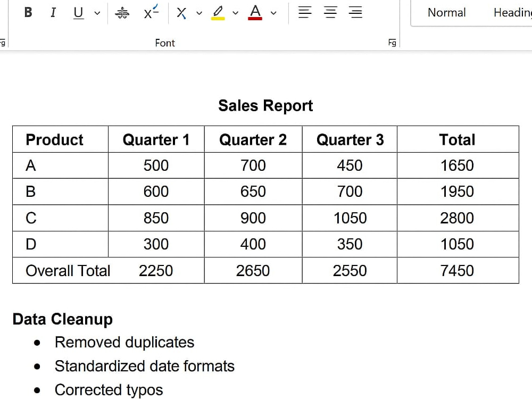This screenshot has height=399, width=532.
Task: Click the Removed duplicates bullet
Action: click(124, 342)
